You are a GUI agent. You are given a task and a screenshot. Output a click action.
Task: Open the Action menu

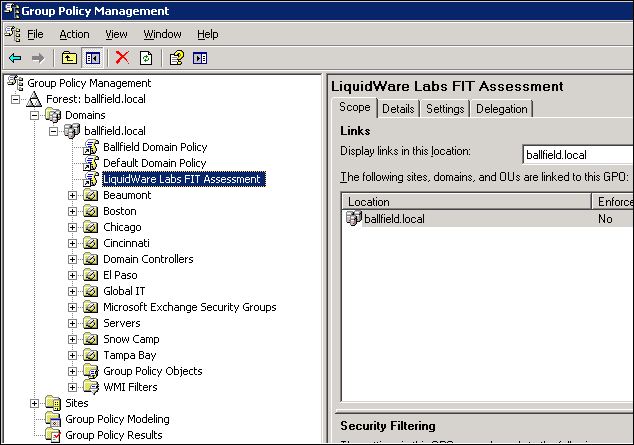(74, 34)
